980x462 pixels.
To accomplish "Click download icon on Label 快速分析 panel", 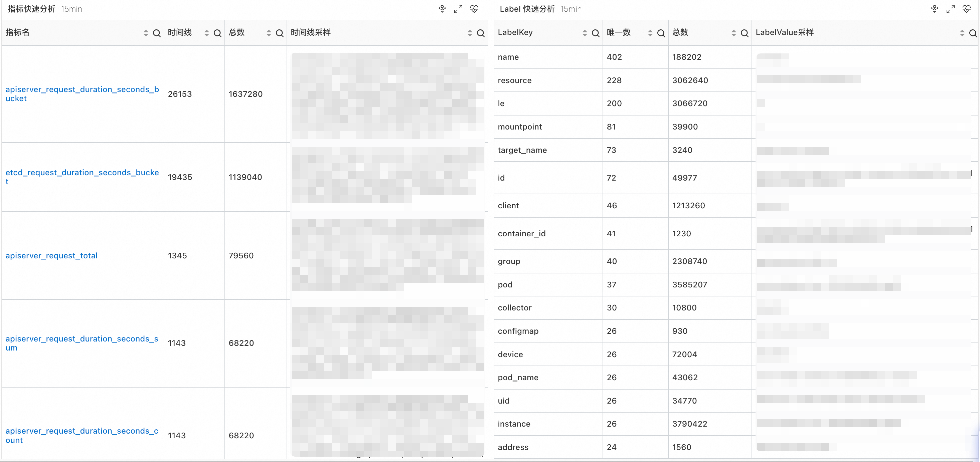I will click(934, 9).
